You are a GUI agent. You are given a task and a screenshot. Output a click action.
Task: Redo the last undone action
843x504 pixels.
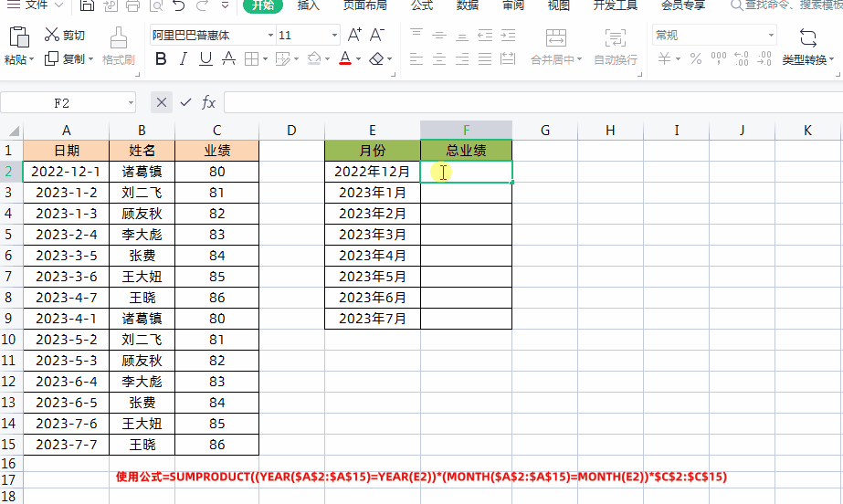202,5
